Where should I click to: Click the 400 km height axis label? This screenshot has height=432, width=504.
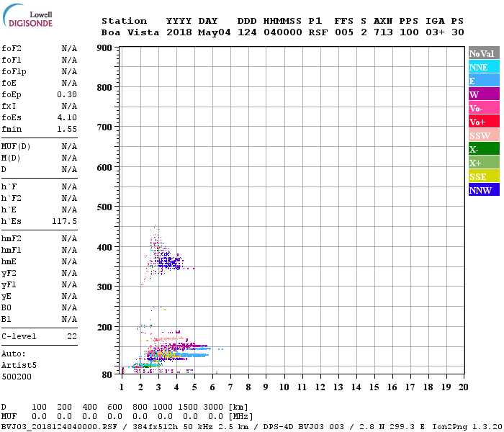point(104,247)
